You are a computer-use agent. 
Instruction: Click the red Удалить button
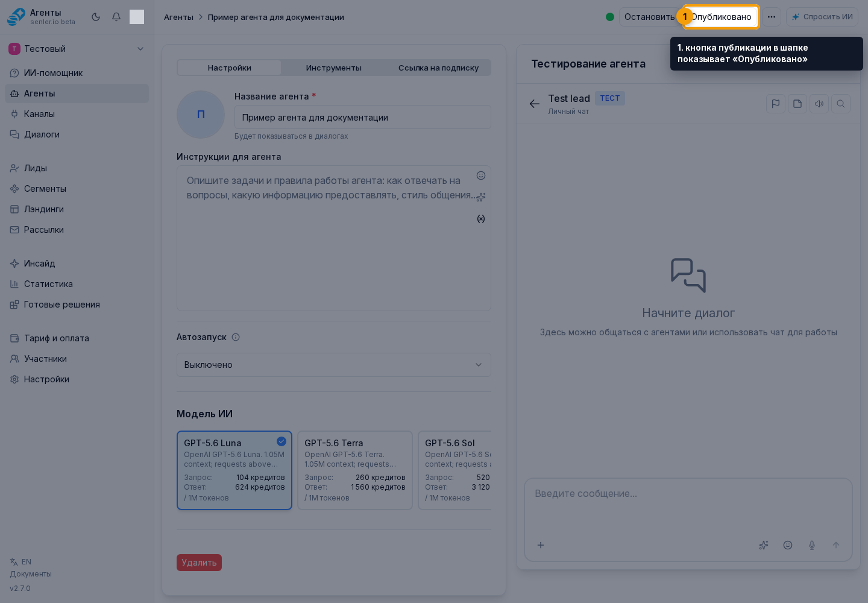199,563
